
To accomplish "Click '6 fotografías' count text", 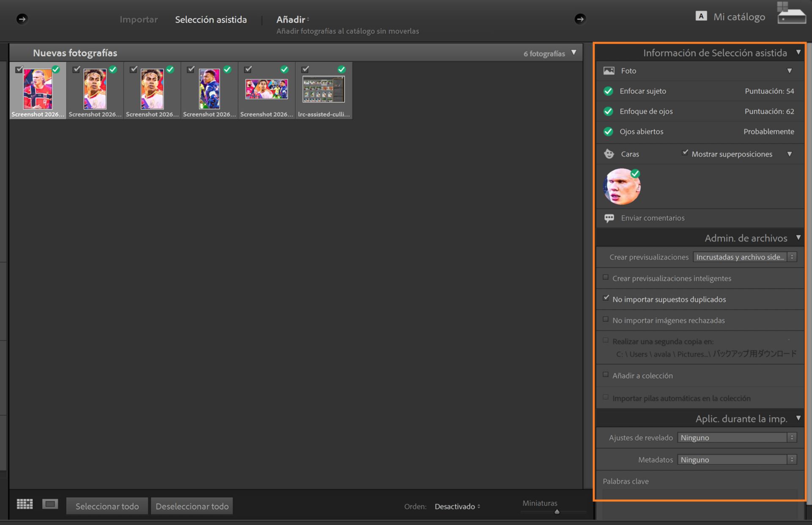I will [544, 54].
